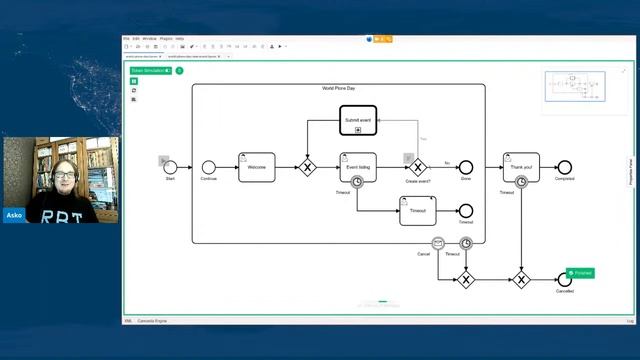Click the Cancel message boundary event
640x360 pixels.
438,243
